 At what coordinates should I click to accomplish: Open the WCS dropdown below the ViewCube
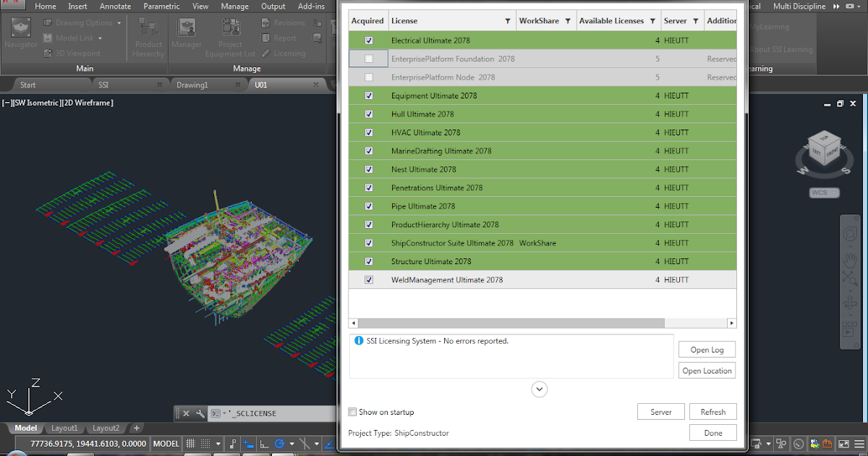point(833,193)
